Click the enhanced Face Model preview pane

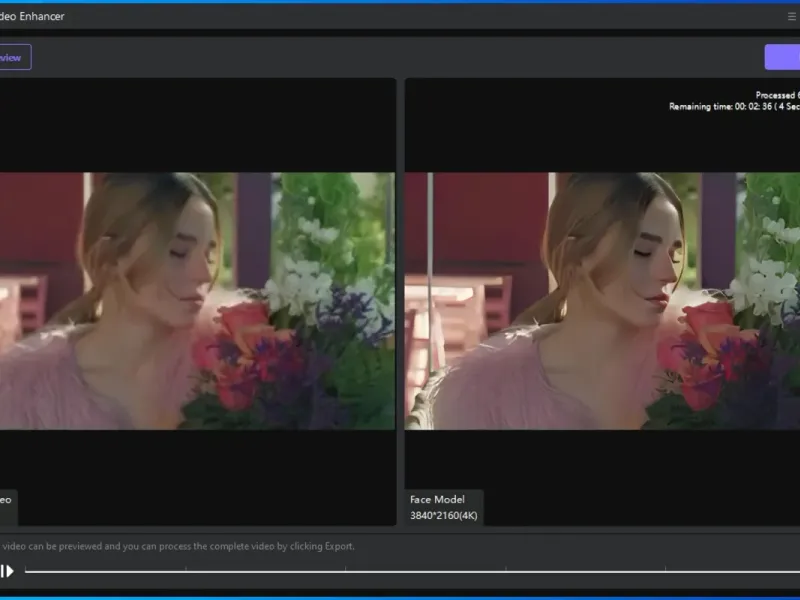point(602,301)
